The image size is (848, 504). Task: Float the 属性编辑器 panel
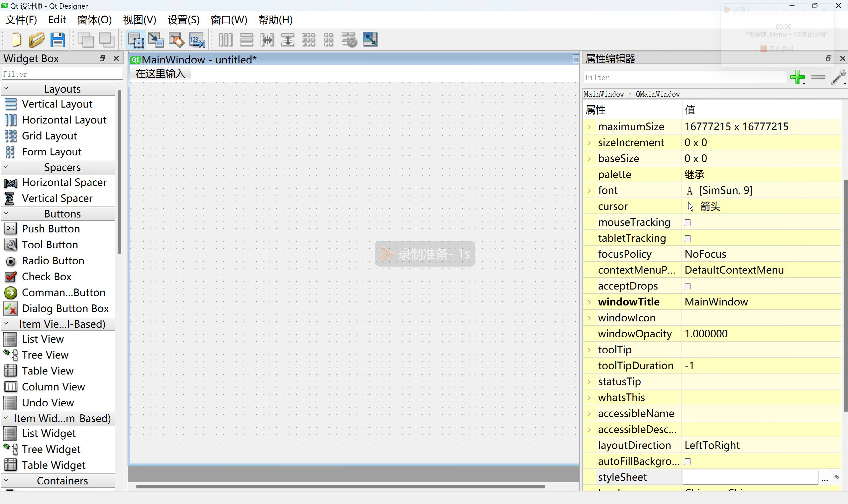(x=828, y=59)
